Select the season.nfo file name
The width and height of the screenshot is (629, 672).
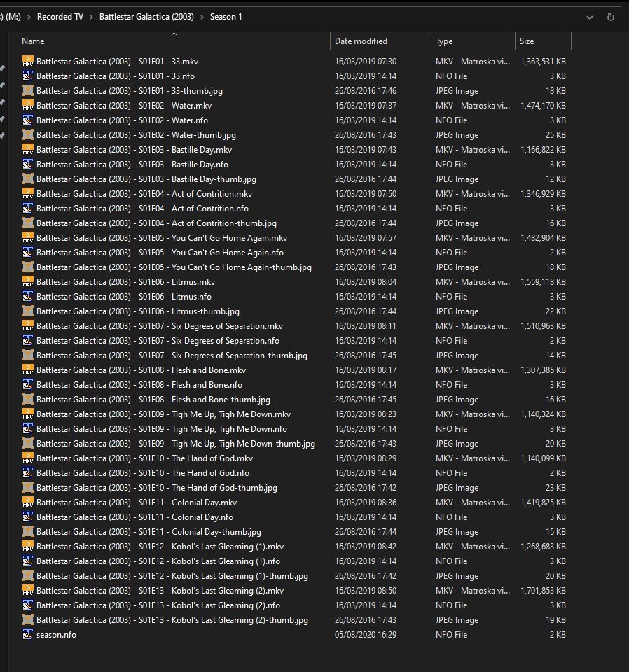56,635
